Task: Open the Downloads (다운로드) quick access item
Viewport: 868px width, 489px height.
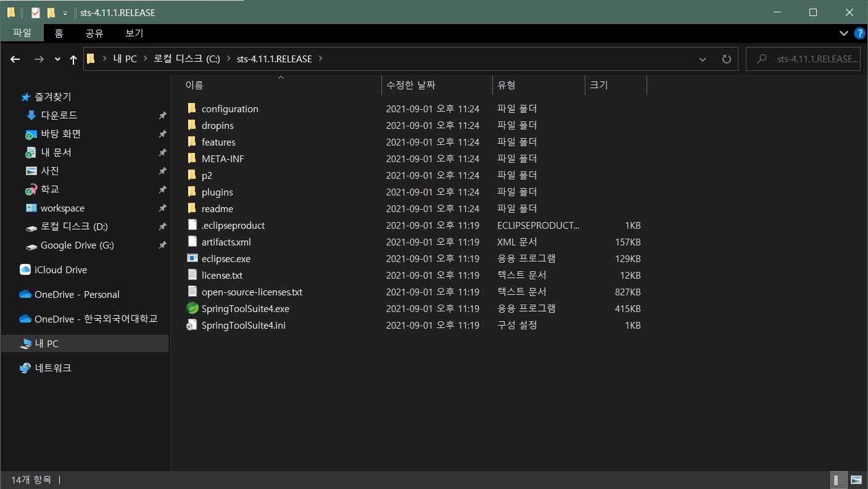Action: [x=59, y=115]
